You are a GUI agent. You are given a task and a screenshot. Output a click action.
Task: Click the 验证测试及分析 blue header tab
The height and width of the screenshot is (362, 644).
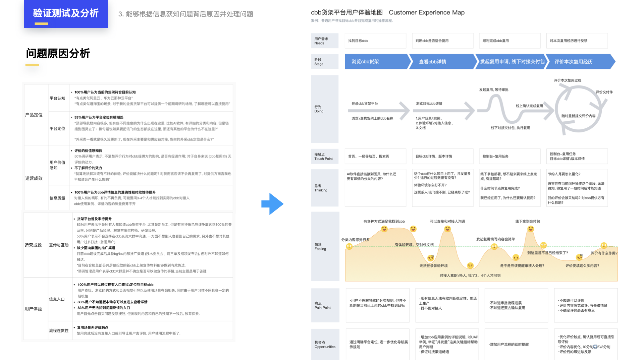pyautogui.click(x=66, y=14)
